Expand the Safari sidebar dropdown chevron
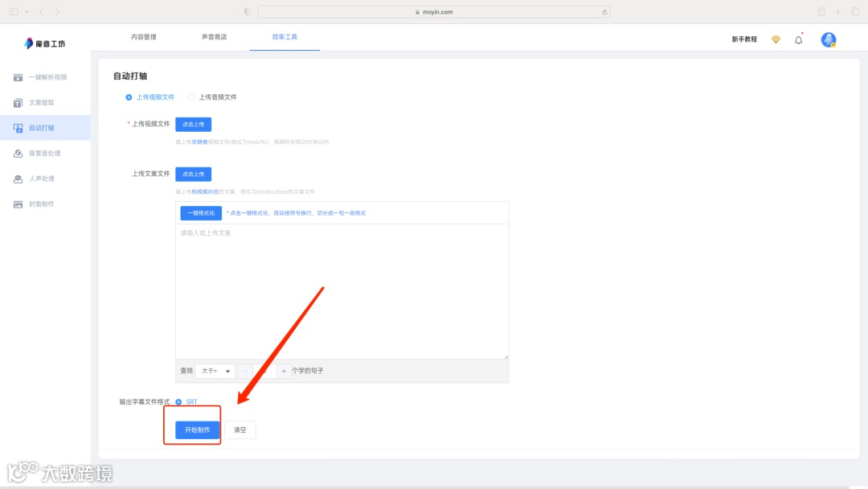Image resolution: width=868 pixels, height=489 pixels. click(x=27, y=11)
